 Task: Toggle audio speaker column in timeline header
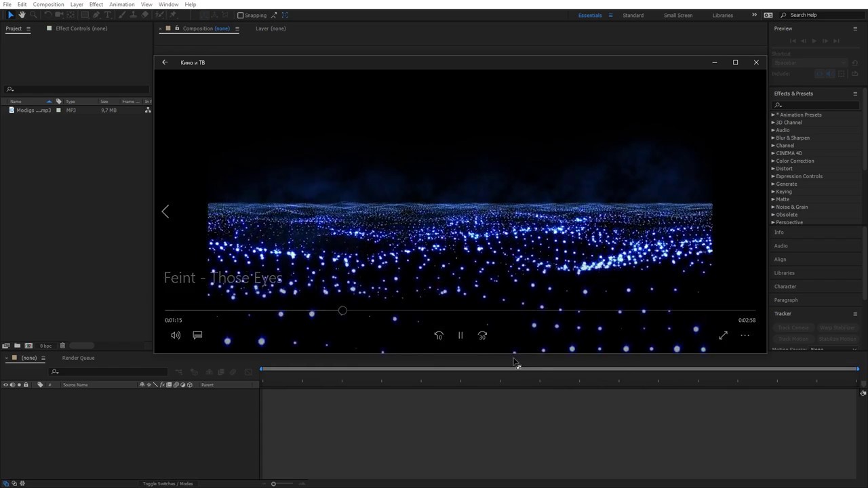coord(12,385)
